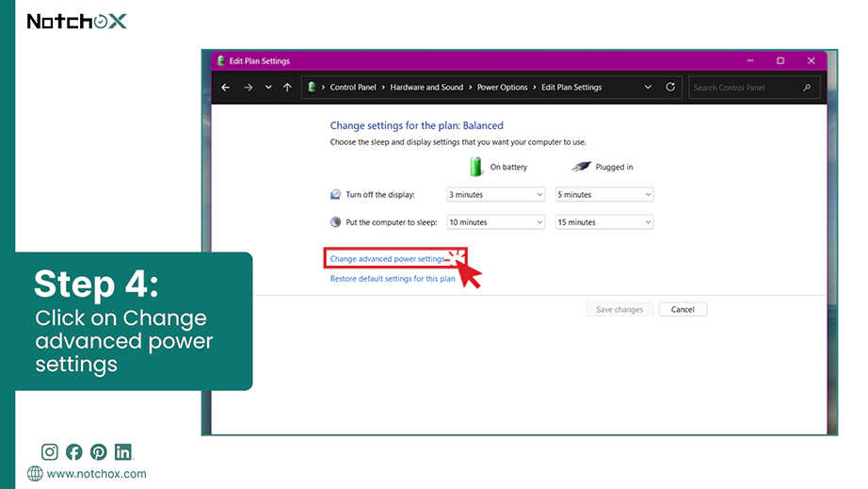
Task: Click the green On battery icon
Action: click(475, 166)
